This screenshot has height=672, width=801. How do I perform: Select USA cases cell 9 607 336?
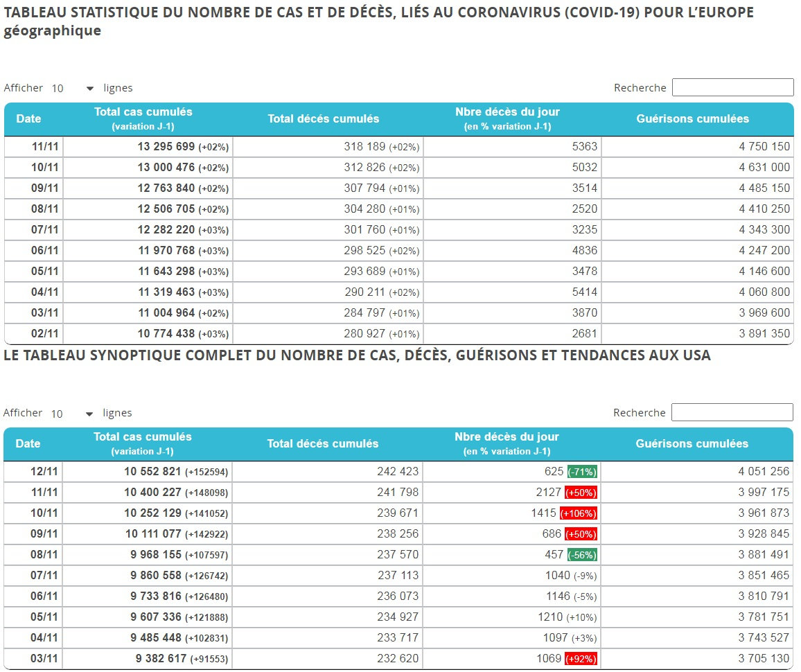tap(147, 617)
